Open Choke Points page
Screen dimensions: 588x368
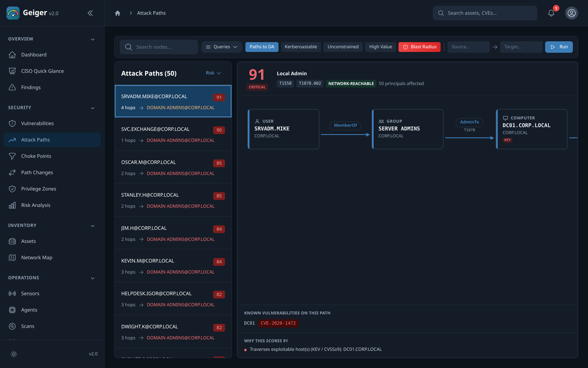click(52, 156)
